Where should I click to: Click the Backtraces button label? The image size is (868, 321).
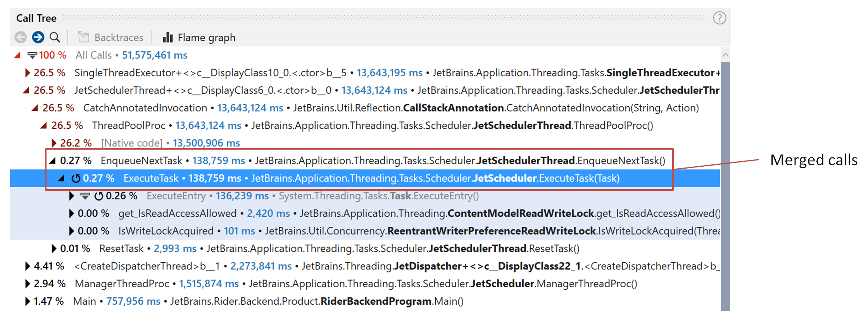[x=119, y=38]
